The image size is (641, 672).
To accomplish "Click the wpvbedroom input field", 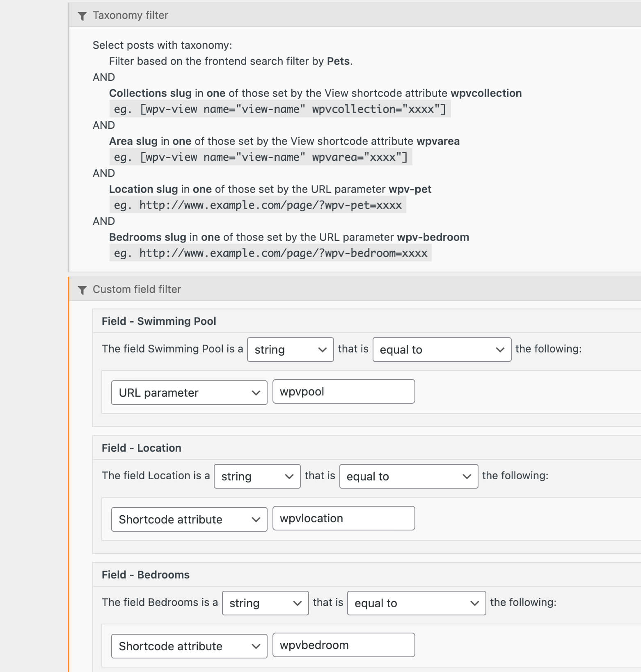I will (x=344, y=645).
